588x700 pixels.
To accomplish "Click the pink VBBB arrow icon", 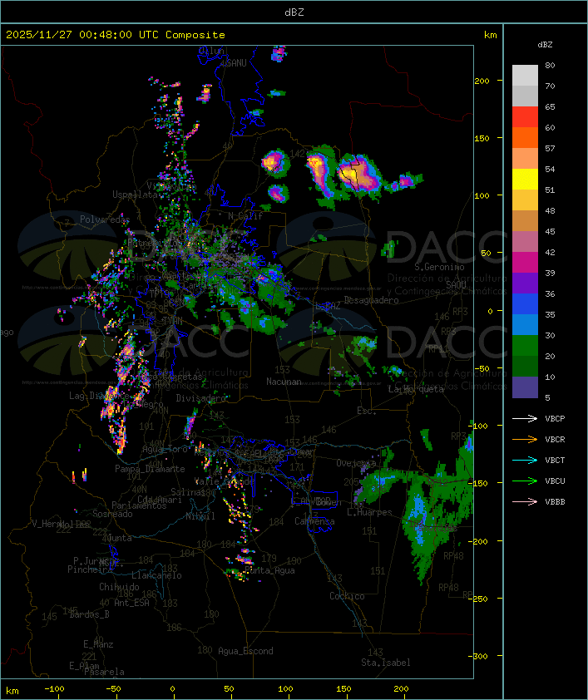I will (x=525, y=501).
